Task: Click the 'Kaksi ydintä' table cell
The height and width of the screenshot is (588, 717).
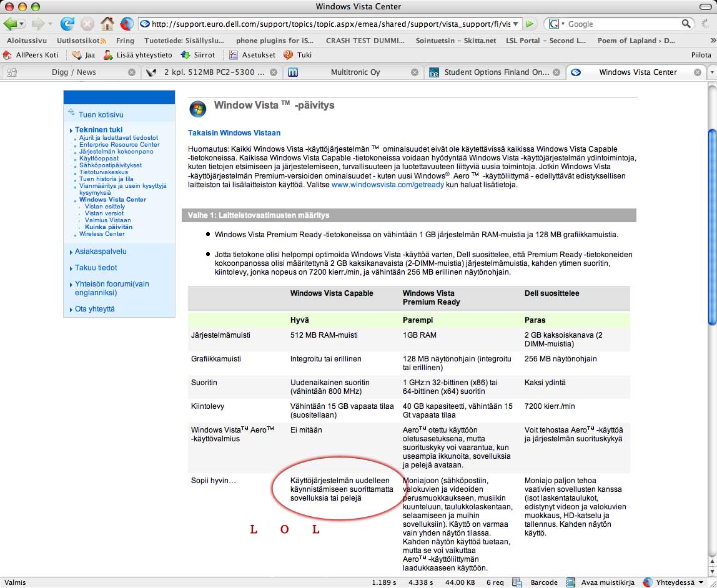Action: (x=545, y=383)
